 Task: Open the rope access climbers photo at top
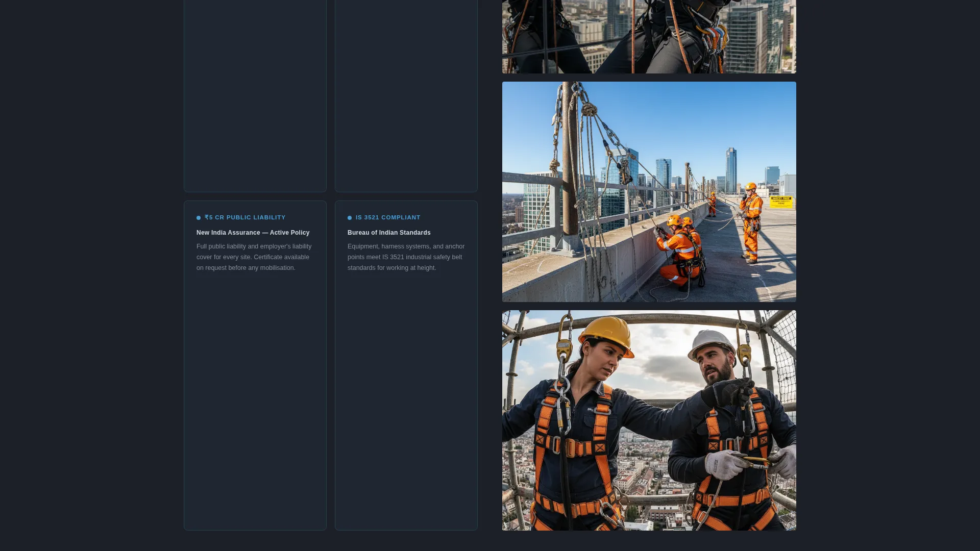point(649,37)
